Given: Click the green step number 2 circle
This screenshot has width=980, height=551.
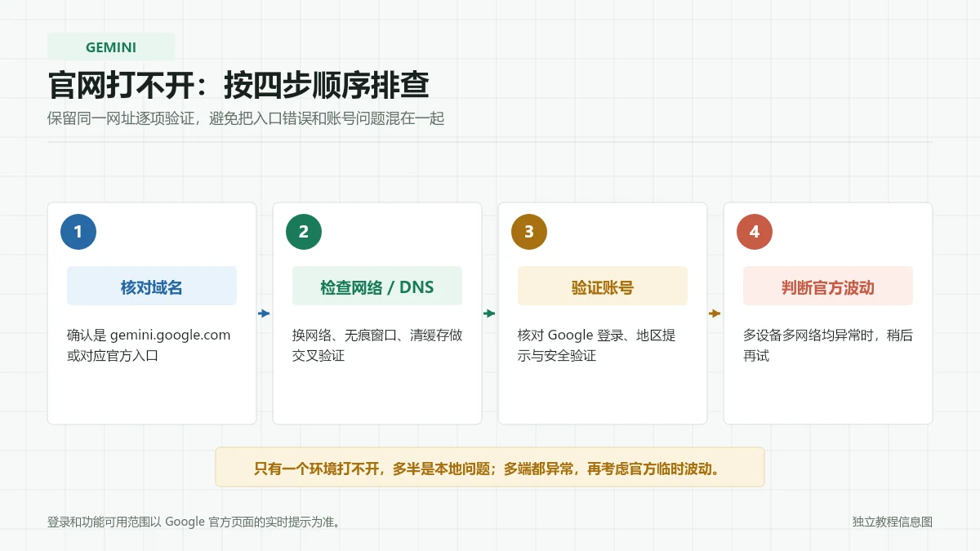Looking at the screenshot, I should click(x=304, y=232).
